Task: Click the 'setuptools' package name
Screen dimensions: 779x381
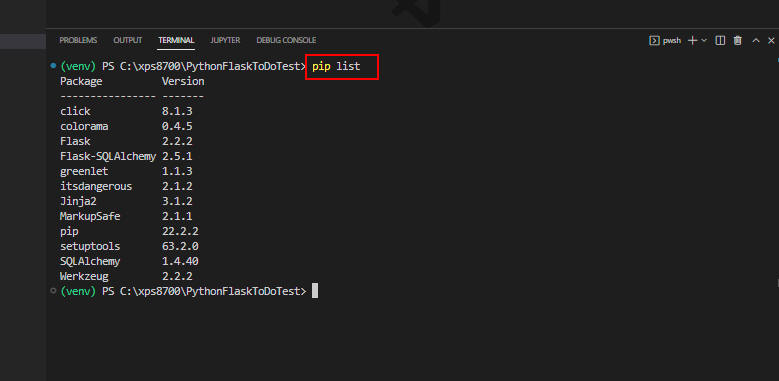Action: 90,246
